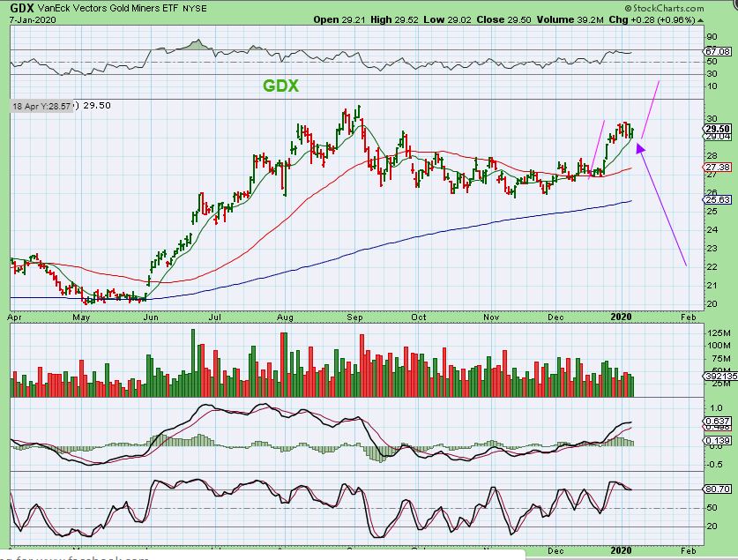Click the Sep label under price panel

click(354, 317)
